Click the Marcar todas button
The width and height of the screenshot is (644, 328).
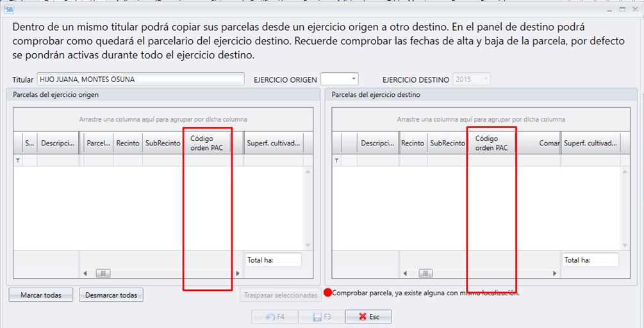(41, 295)
